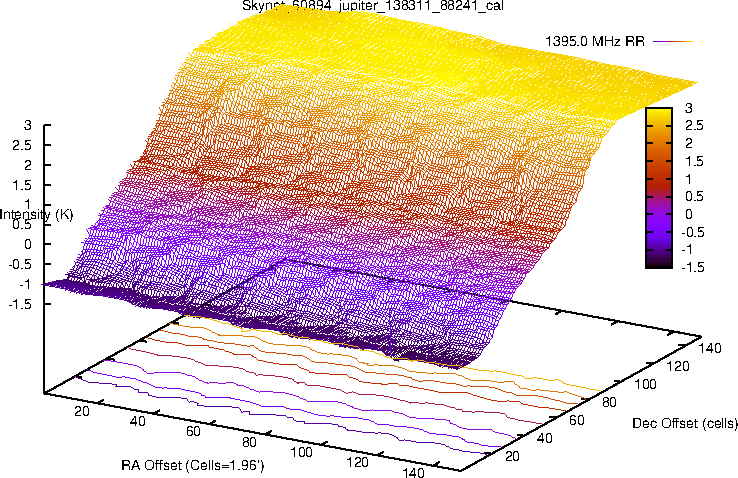Click the intensity color bar gradient
This screenshot has height=478, width=738.
coord(658,188)
